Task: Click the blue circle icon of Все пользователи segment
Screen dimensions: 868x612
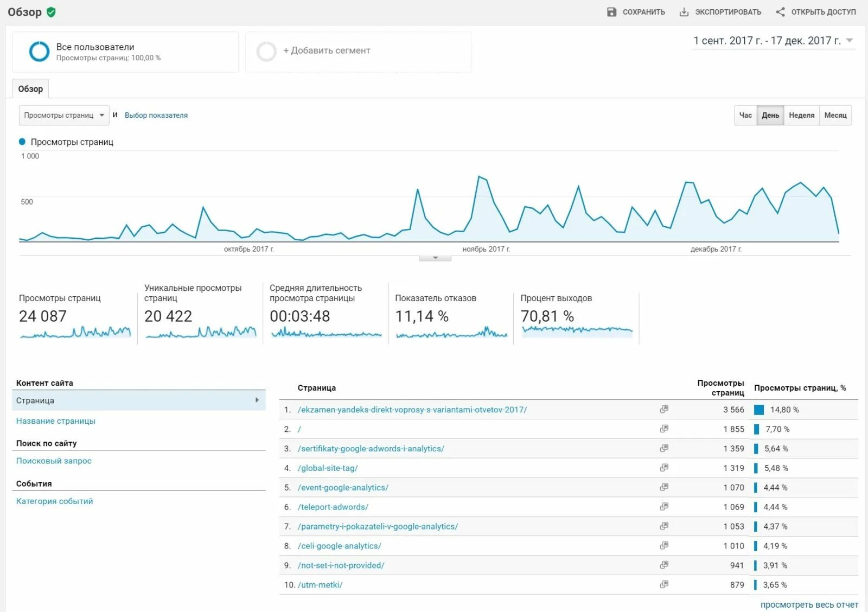Action: click(39, 52)
